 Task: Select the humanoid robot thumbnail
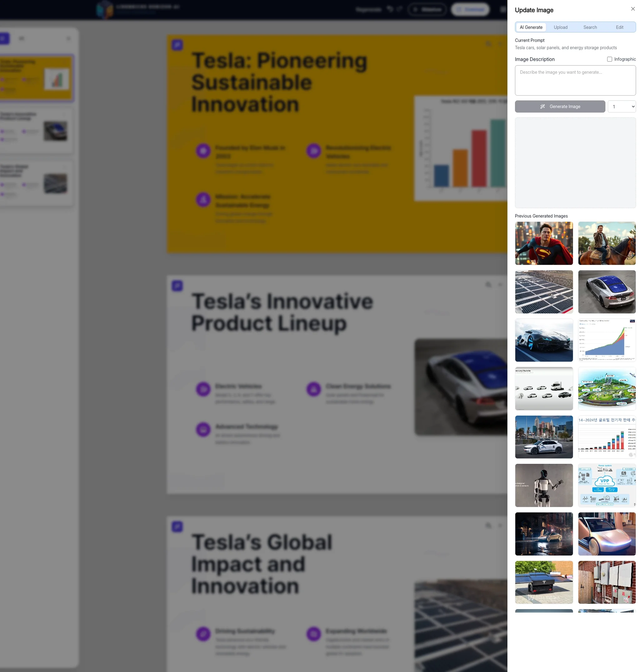click(543, 485)
